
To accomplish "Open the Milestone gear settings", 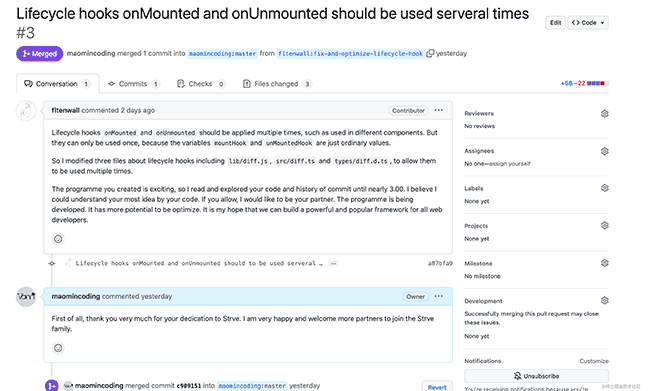I will 604,263.
